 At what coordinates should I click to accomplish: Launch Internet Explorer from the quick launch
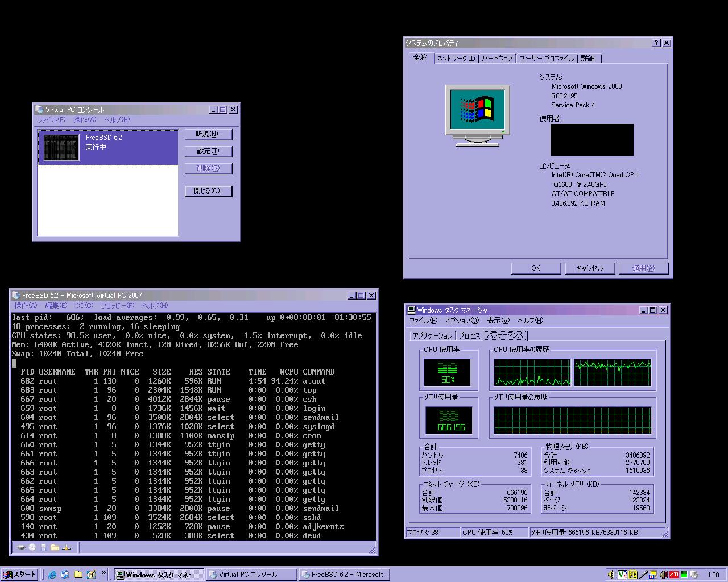pos(52,575)
